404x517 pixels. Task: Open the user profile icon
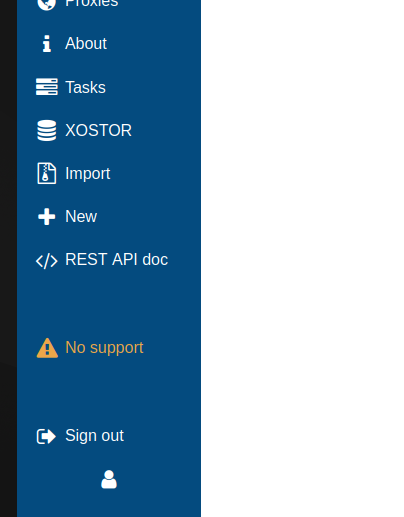[109, 480]
